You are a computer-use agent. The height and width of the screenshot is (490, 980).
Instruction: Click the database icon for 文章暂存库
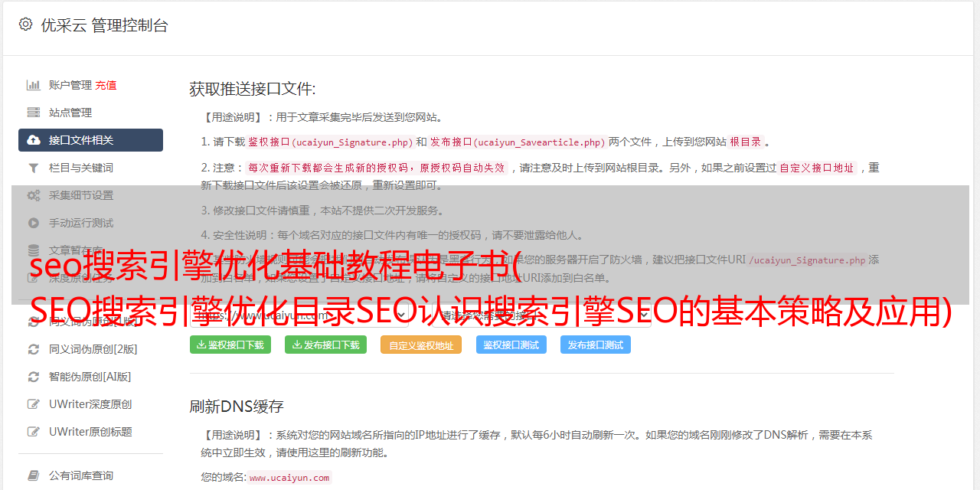point(34,250)
